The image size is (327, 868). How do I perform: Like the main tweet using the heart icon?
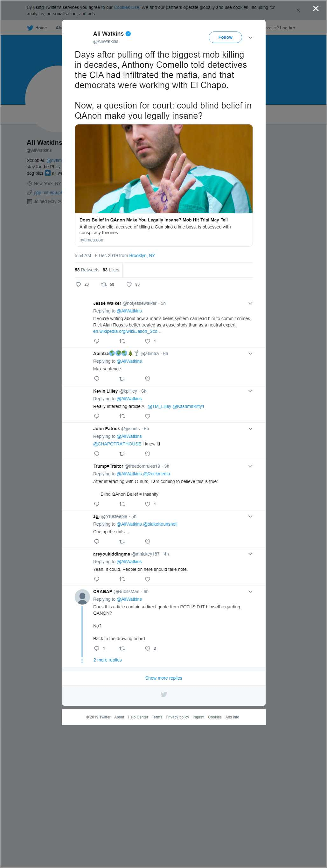coord(129,284)
